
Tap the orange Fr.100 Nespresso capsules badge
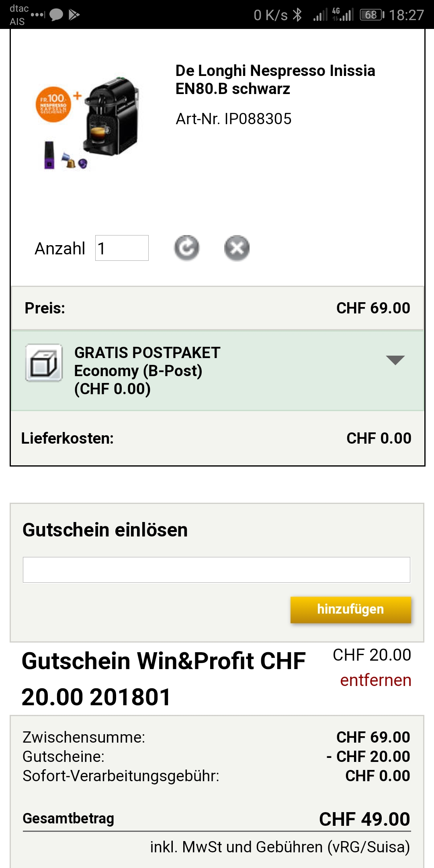pos(53,104)
